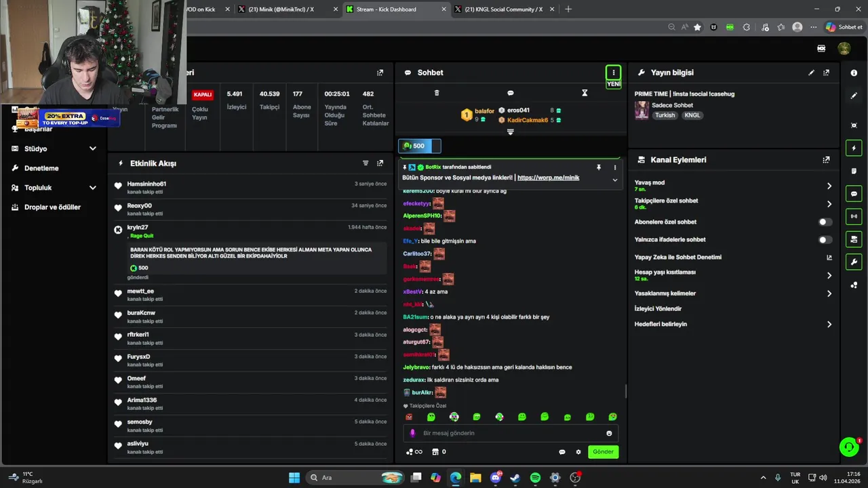Click the chat bubble icon in right sidebar
This screenshot has width=868, height=488.
[854, 194]
